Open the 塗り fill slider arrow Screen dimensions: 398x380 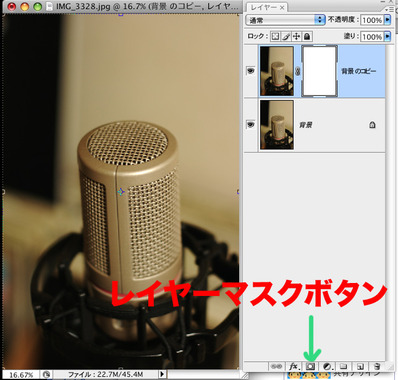[387, 36]
